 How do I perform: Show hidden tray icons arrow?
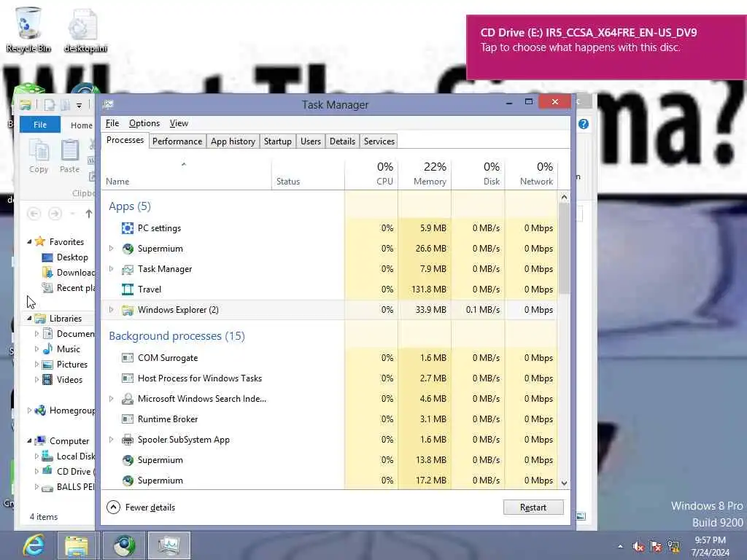point(620,546)
